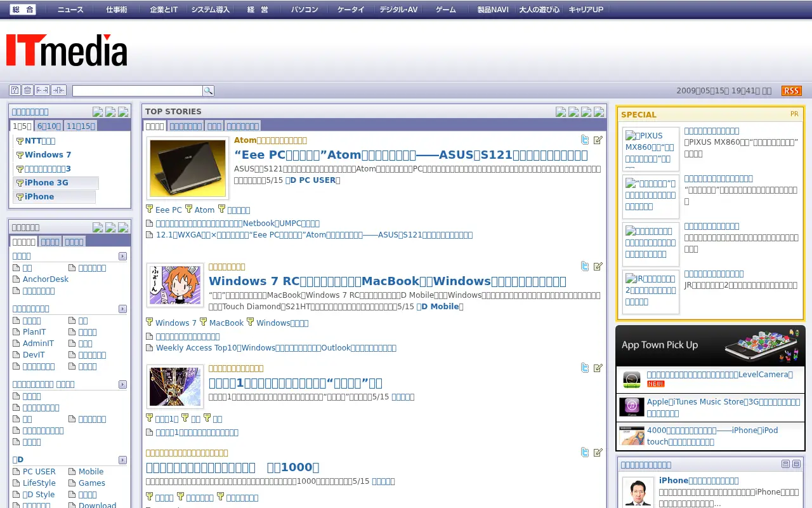Open the cartoon girl thumbnail of the Windows 7 story

pyautogui.click(x=175, y=285)
